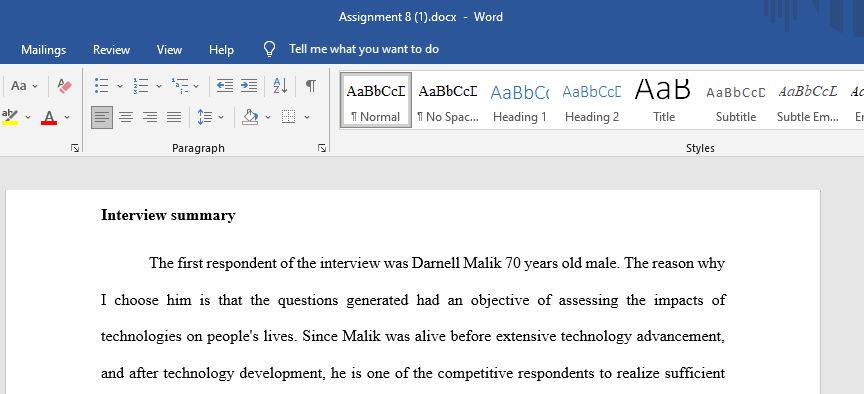Toggle center alignment
The image size is (864, 394).
(126, 117)
